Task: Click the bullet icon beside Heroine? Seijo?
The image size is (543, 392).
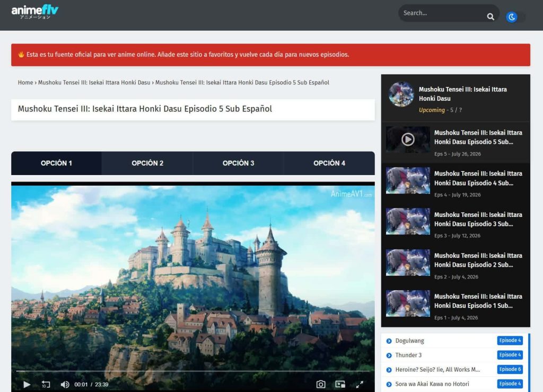Action: click(389, 370)
